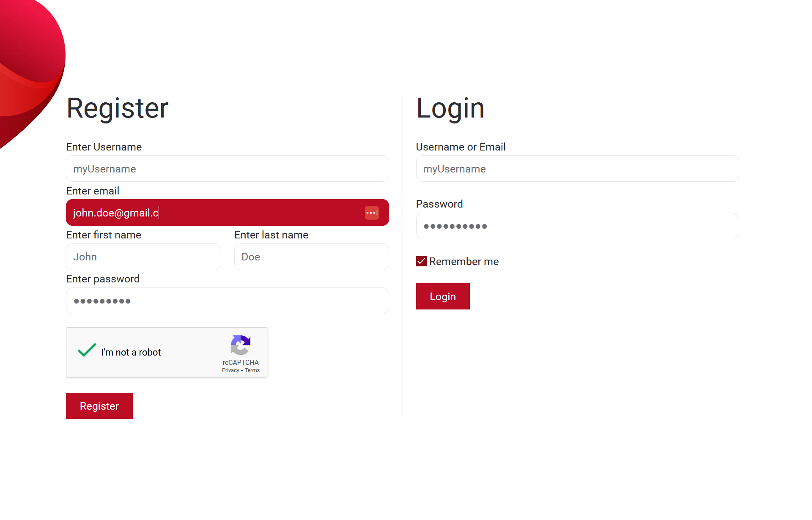Click the I'm not a robot text
This screenshot has width=812, height=520.
(x=131, y=352)
